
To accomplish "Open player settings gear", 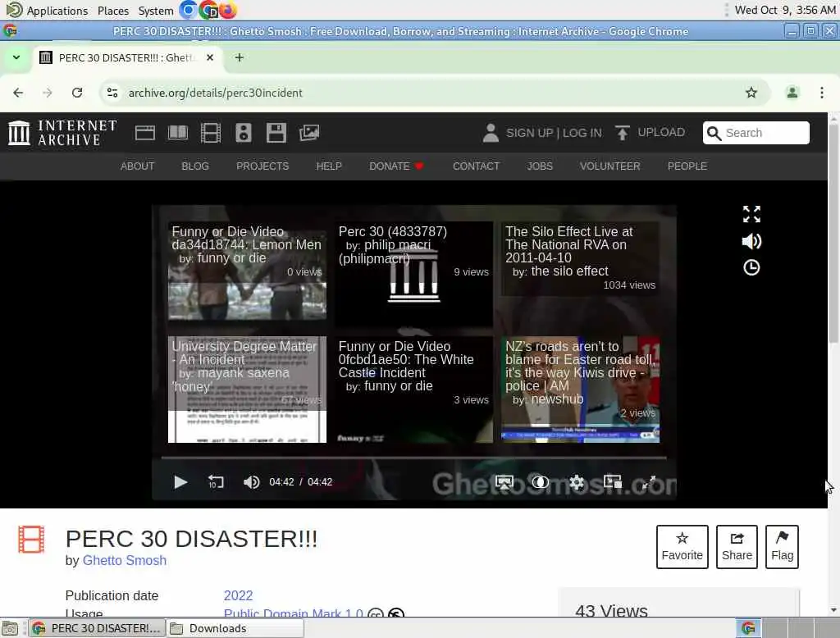I will pyautogui.click(x=577, y=482).
